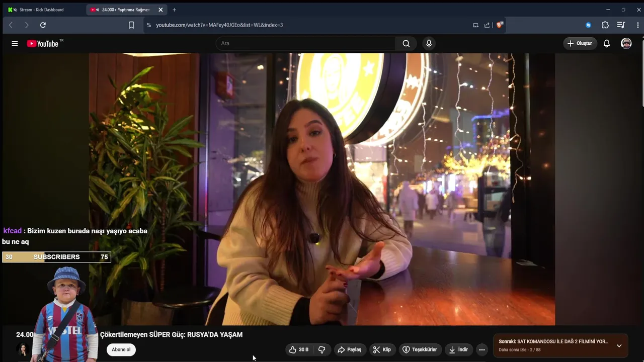644x362 pixels.
Task: Reload the page
Action: coord(43,25)
